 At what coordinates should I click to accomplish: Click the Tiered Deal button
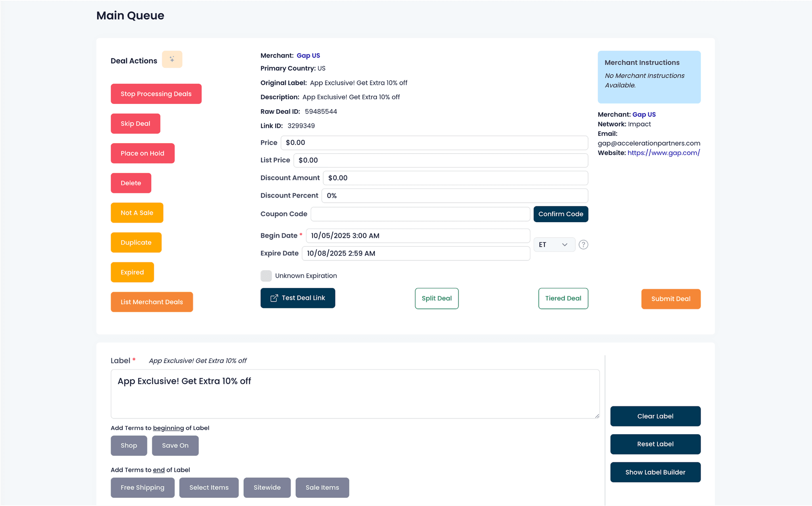(x=563, y=298)
